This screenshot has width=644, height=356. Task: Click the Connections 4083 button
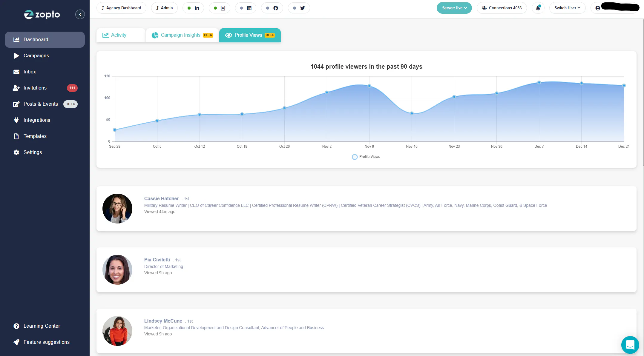(x=502, y=8)
